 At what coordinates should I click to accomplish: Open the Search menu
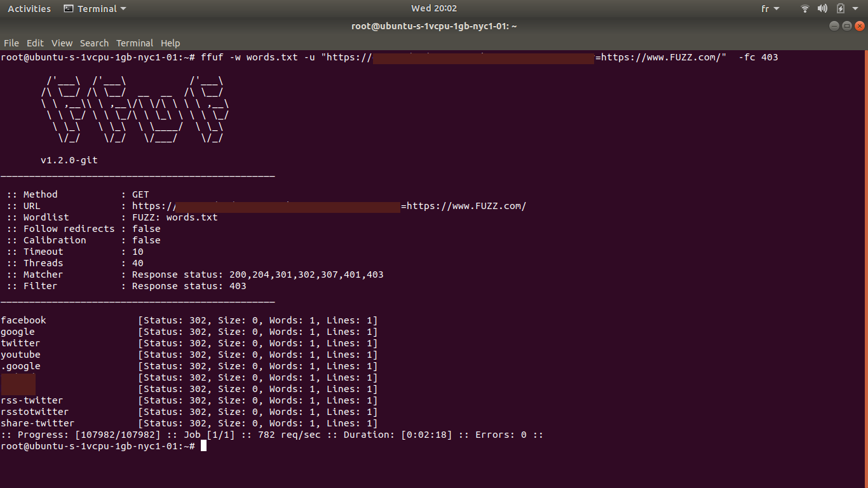[94, 43]
